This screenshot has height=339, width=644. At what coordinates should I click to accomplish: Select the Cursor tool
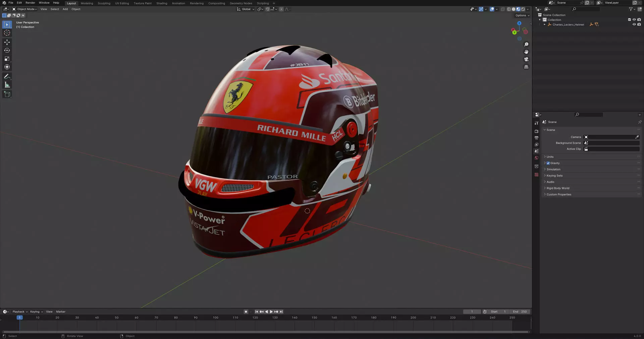point(7,33)
